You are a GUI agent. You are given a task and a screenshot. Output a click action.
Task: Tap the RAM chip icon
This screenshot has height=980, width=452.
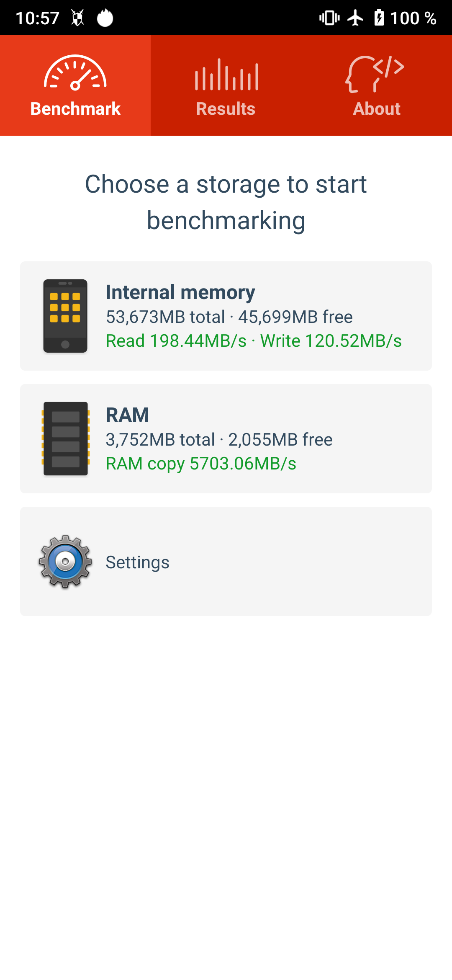pos(66,438)
